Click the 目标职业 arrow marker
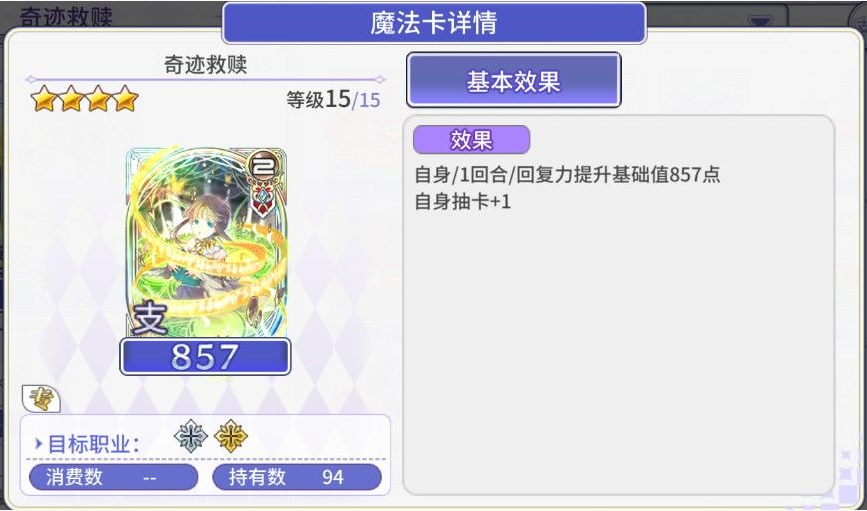867x511 pixels. [x=39, y=444]
